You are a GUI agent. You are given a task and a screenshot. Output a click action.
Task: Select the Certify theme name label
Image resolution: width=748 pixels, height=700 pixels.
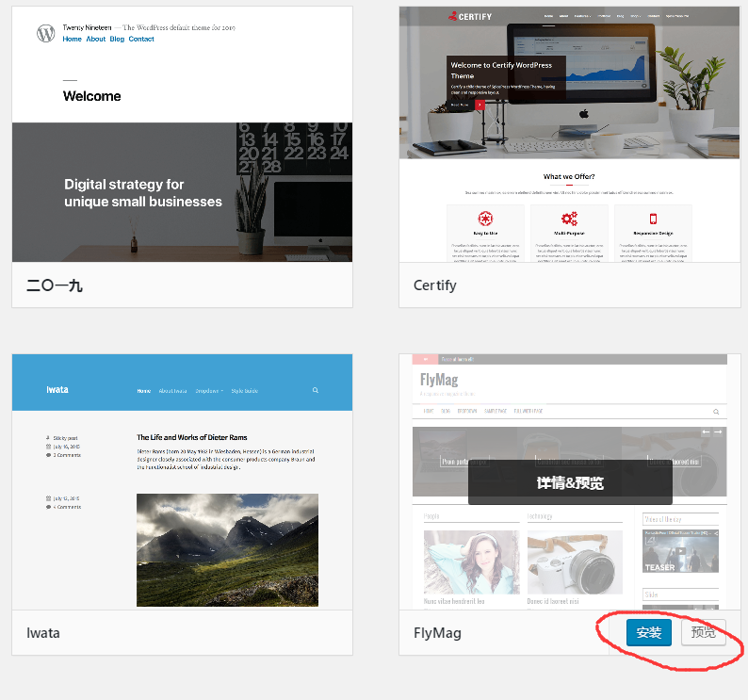coord(435,285)
